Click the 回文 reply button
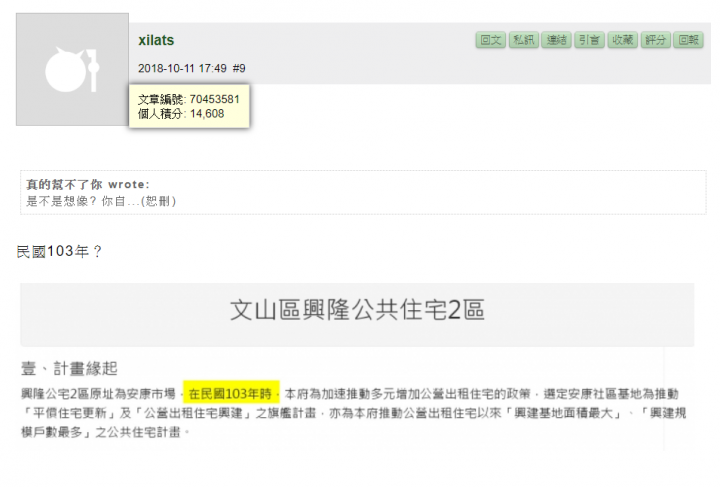Viewport: 720px width, 487px height. coord(490,40)
